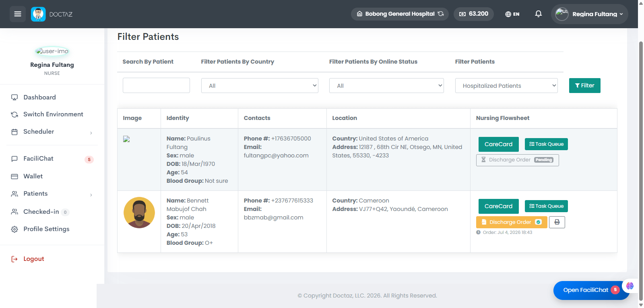644x308 pixels.
Task: Click the FaciliChat sidebar badge 5
Action: (x=89, y=159)
